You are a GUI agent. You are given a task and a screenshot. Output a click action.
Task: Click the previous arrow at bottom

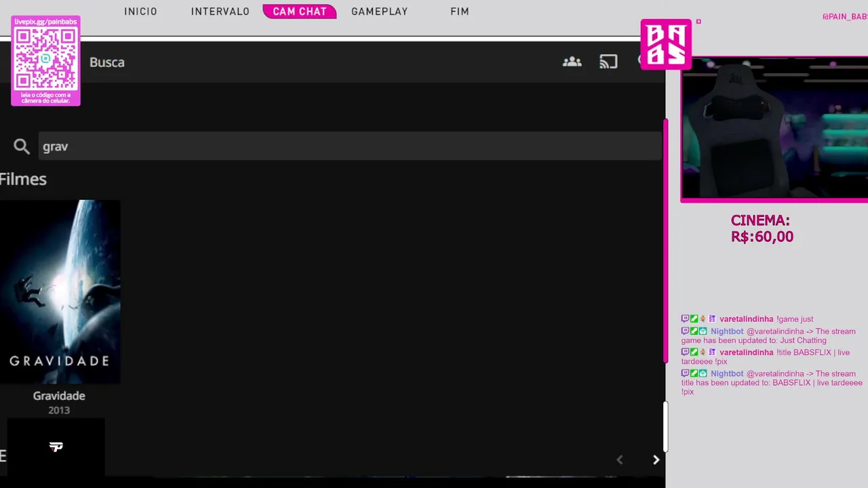(x=619, y=460)
